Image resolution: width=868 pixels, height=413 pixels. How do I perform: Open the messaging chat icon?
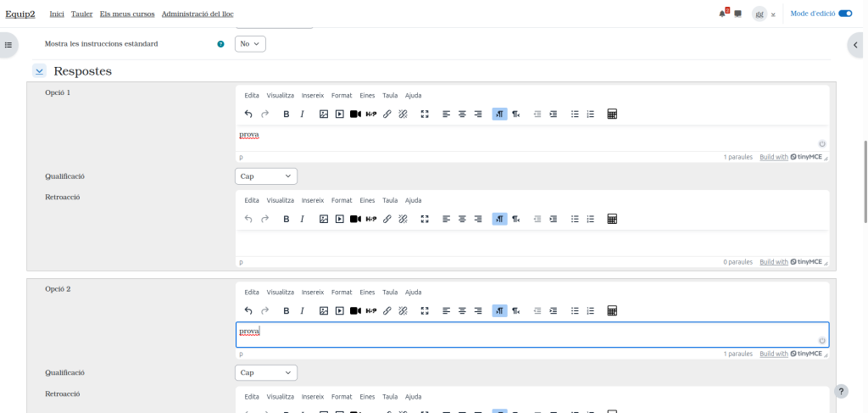[x=737, y=14]
